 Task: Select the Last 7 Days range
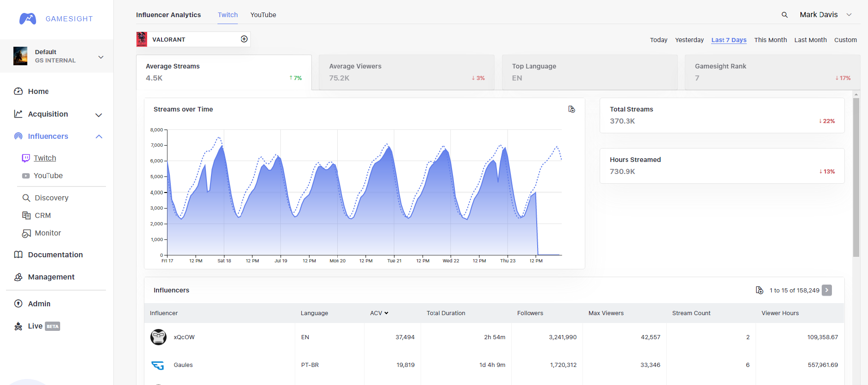(x=729, y=40)
